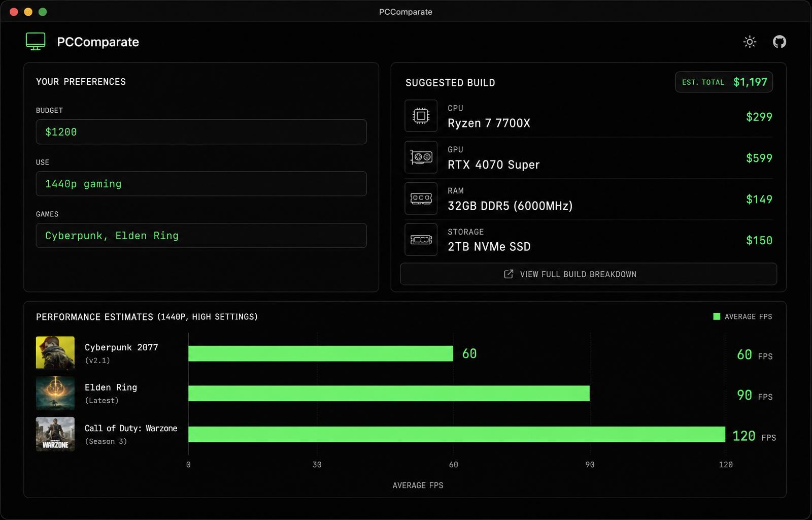Click the RAM memory stick icon
Screen dimensions: 812x520
point(421,199)
